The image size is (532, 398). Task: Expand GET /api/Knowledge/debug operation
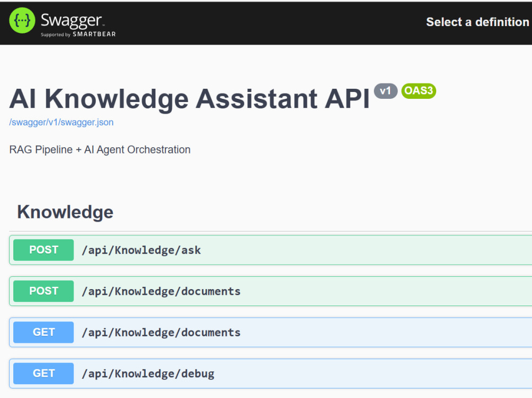(270, 374)
